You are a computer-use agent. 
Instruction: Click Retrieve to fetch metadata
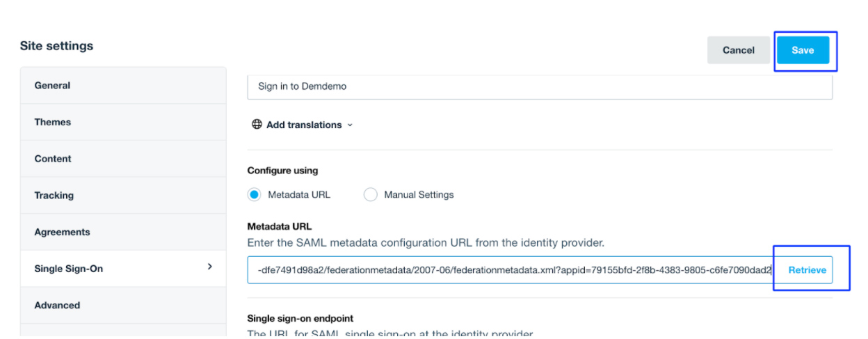point(807,270)
